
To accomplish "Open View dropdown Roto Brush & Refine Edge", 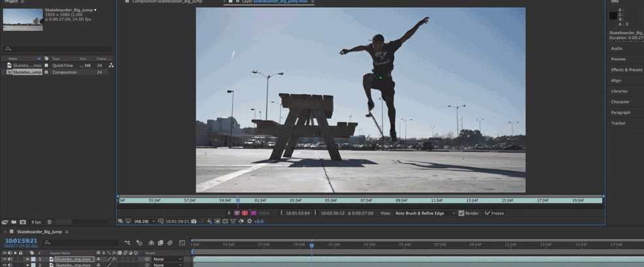I will coord(425,213).
